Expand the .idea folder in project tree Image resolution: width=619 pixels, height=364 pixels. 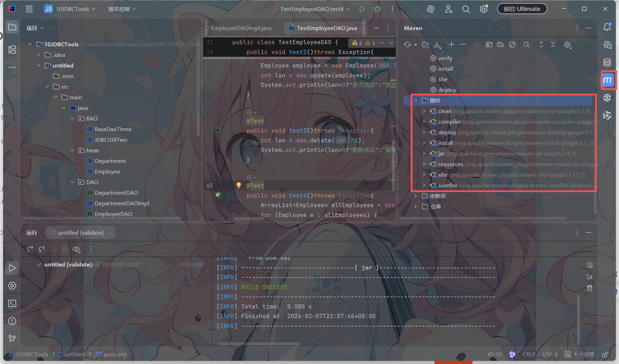(x=39, y=55)
